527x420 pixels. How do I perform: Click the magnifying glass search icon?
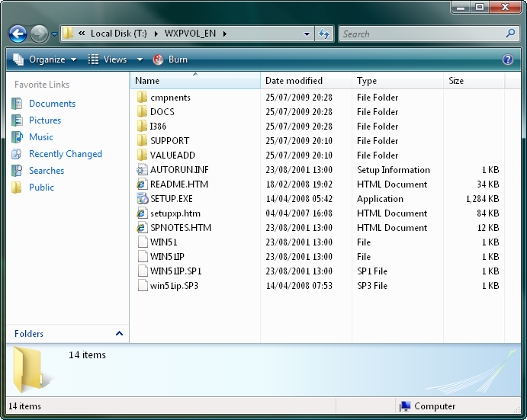(x=510, y=34)
